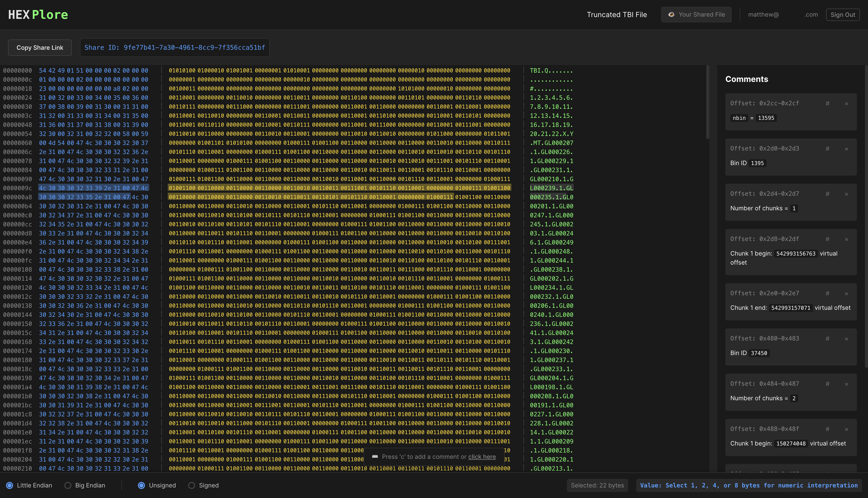The height and width of the screenshot is (498, 868).
Task: Click the Comments heading
Action: pyautogui.click(x=747, y=79)
